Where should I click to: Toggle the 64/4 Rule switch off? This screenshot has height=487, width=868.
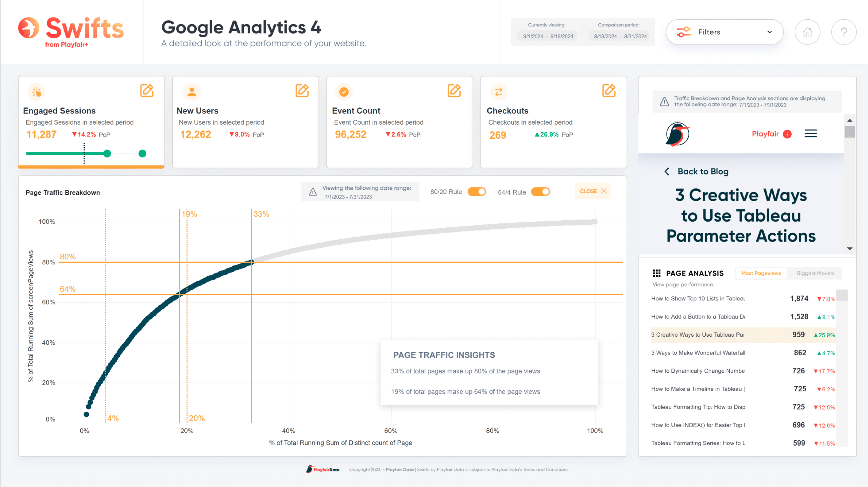(x=539, y=191)
